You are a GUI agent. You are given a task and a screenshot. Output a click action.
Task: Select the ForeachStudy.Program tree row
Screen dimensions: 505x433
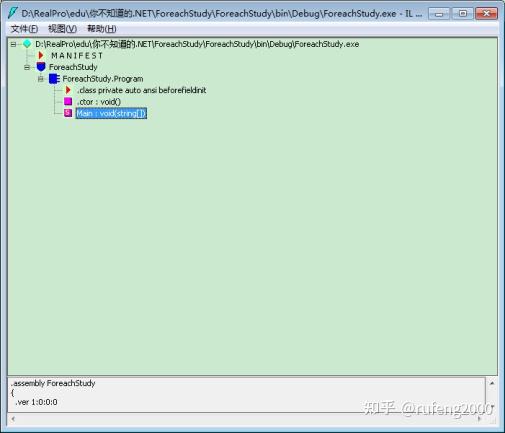[103, 79]
